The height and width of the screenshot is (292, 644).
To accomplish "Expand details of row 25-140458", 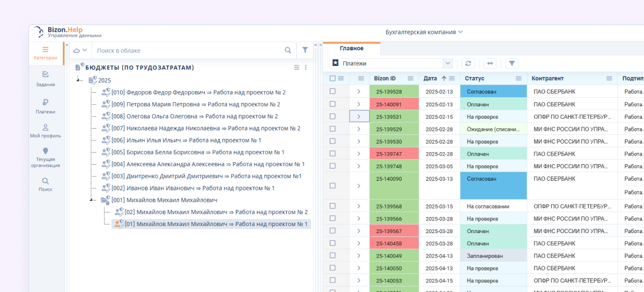I will [359, 244].
